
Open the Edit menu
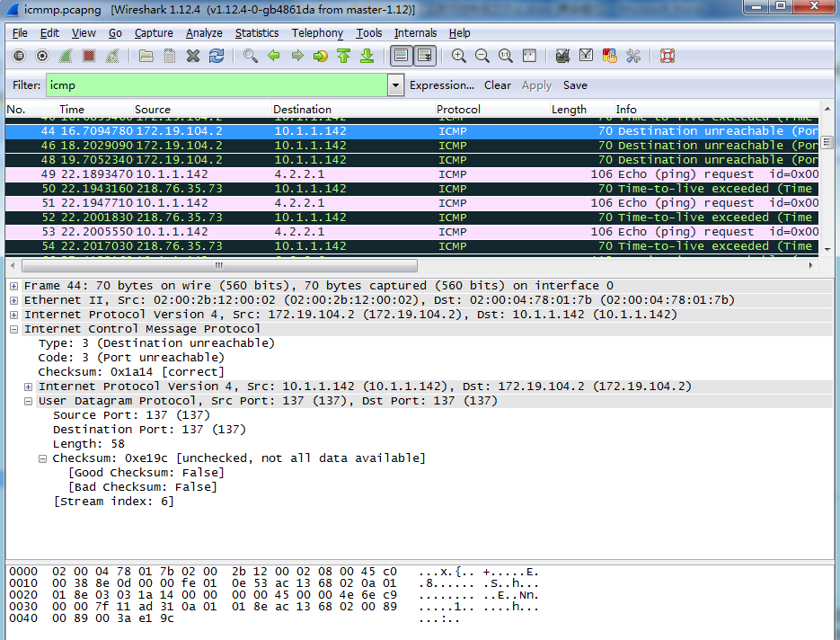coord(49,33)
